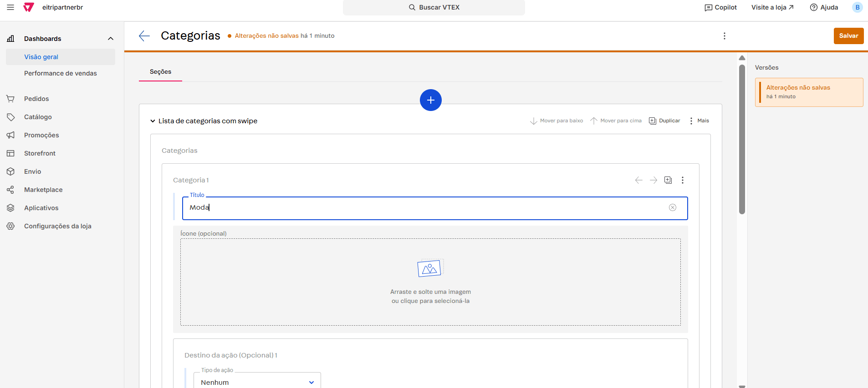The image size is (868, 388).
Task: Clear the Título field with X icon
Action: (x=672, y=207)
